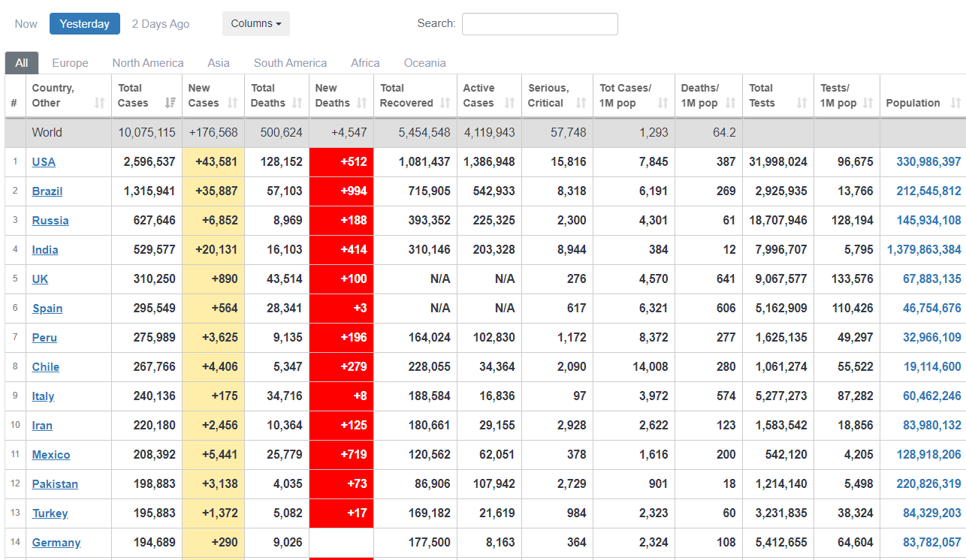Click Germany population 83,782,057 link
Viewport: 966px width, 560px height.
[932, 543]
